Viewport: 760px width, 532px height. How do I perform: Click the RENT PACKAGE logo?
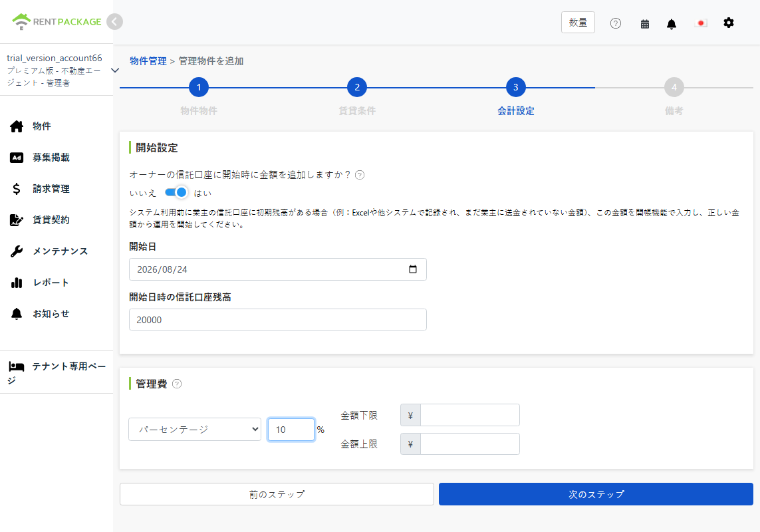[57, 22]
